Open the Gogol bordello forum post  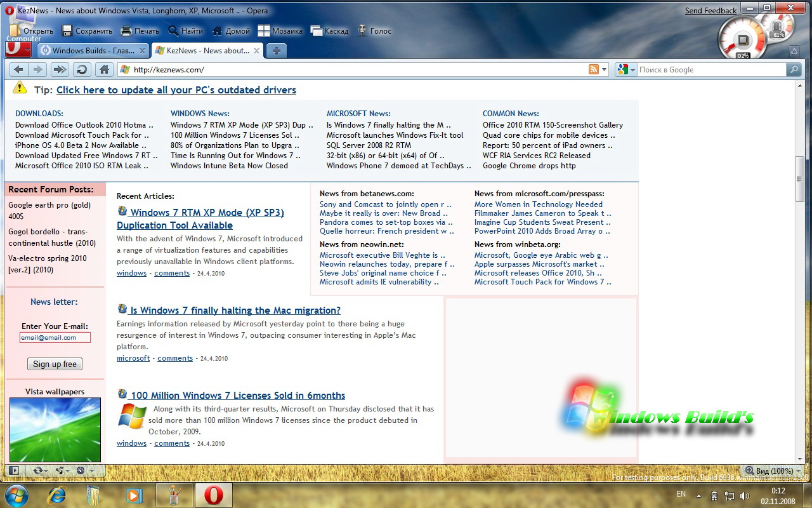(x=52, y=237)
